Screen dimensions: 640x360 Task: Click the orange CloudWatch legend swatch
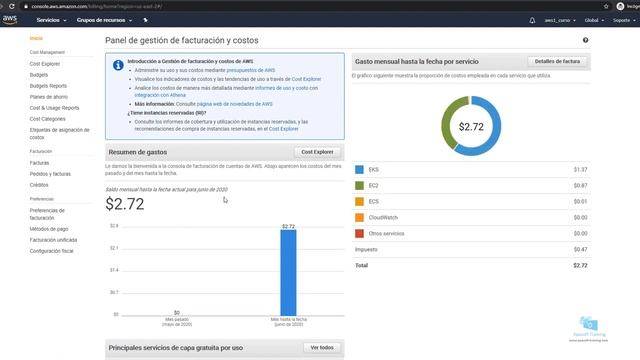point(359,218)
